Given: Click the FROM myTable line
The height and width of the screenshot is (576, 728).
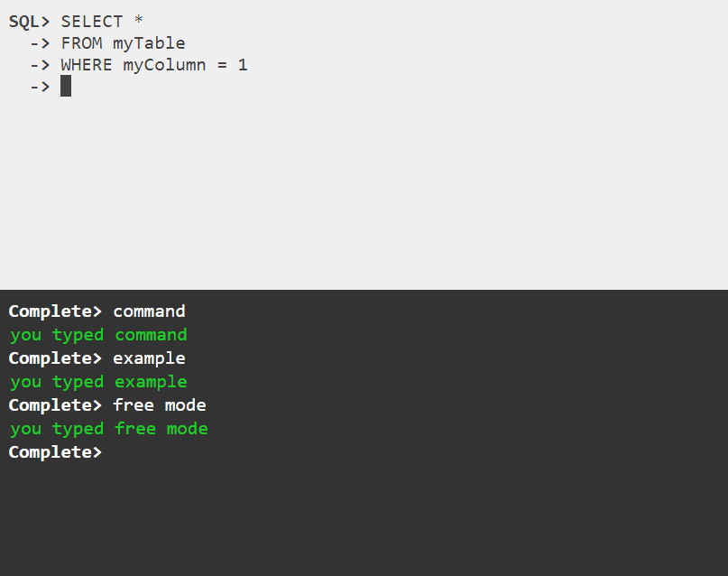Looking at the screenshot, I should (x=123, y=43).
